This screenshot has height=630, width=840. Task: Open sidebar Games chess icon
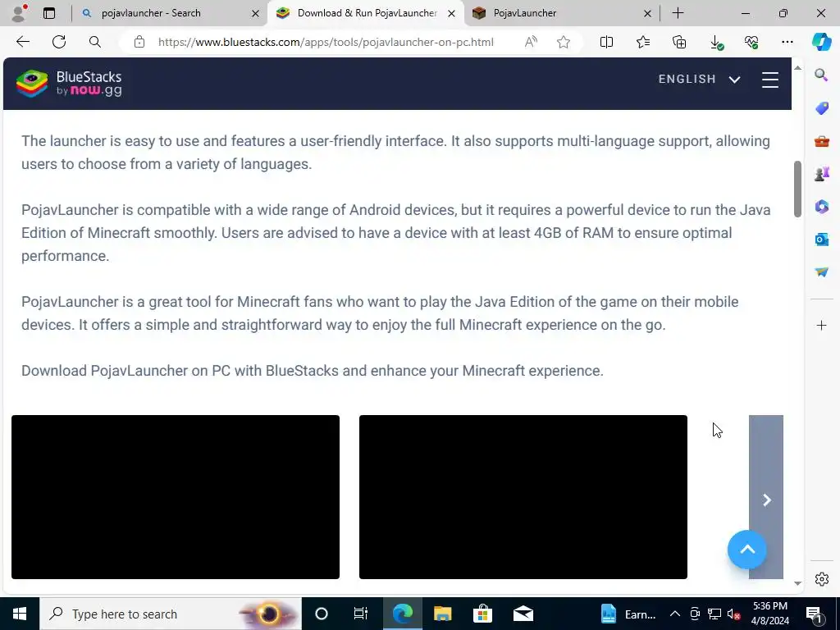coord(821,174)
